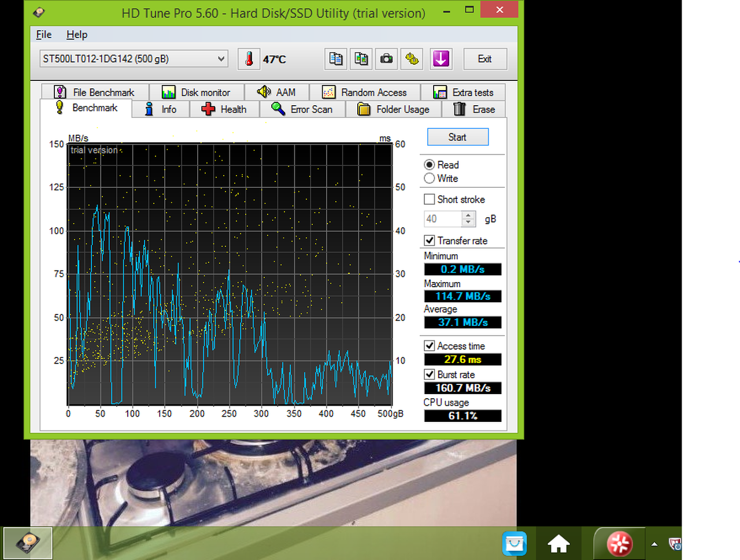740x560 pixels.
Task: Enable the Short stroke checkbox
Action: 430,199
